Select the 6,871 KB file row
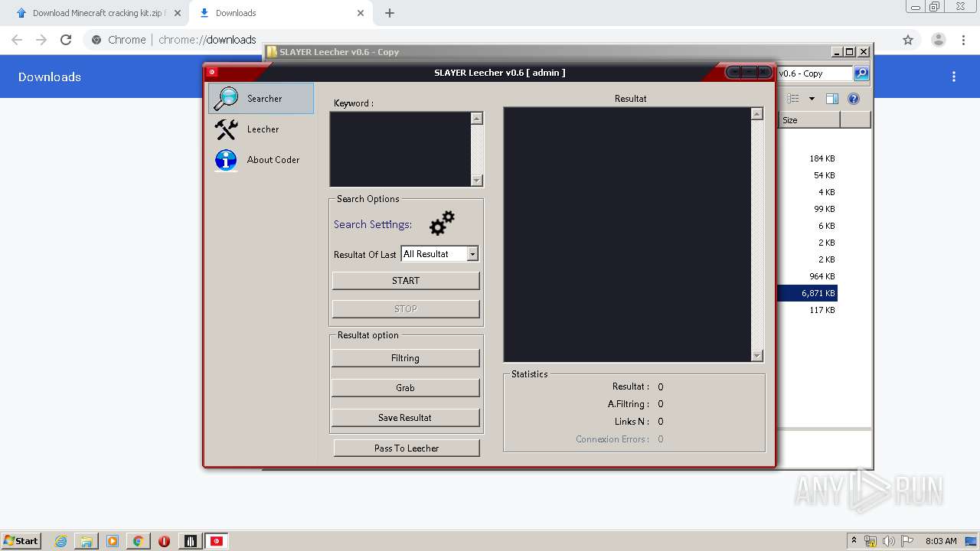The image size is (980, 551). 808,293
